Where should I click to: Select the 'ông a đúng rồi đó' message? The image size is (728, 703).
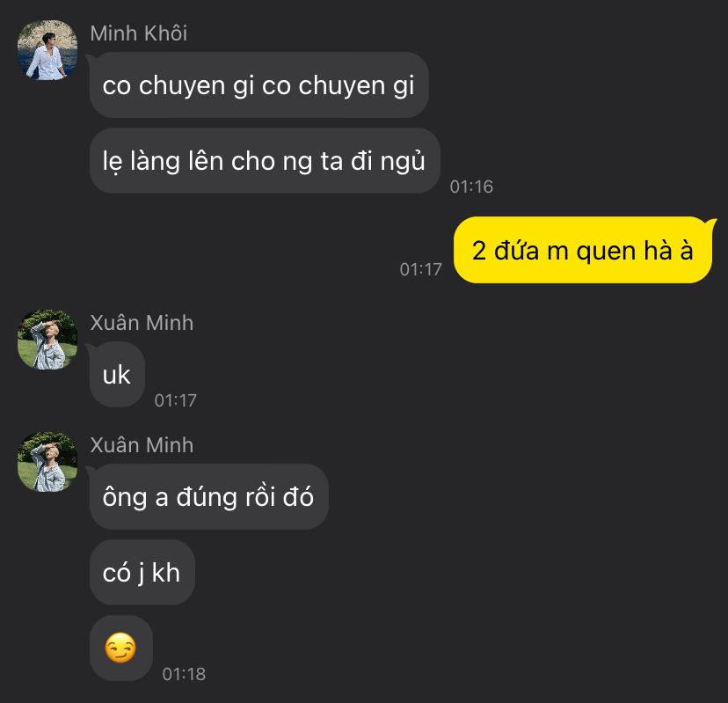[209, 497]
